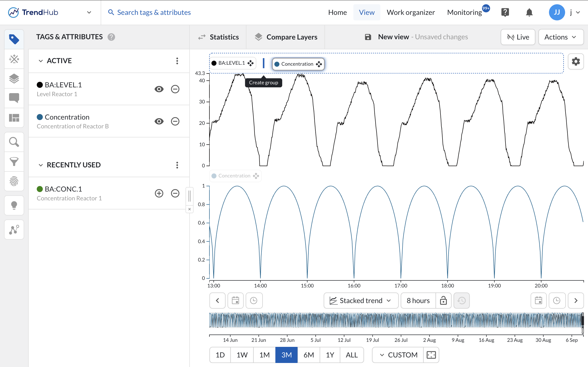588x367 pixels.
Task: Open Work organizer in top navigation
Action: [411, 12]
